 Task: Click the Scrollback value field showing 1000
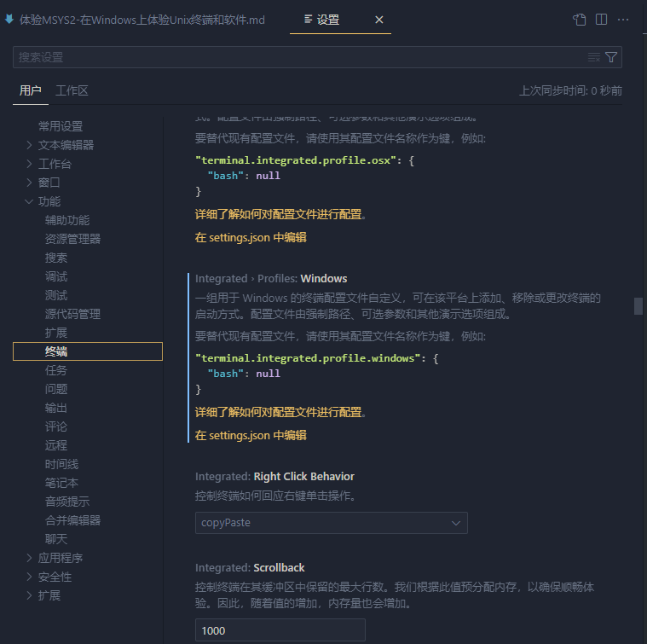tap(280, 630)
